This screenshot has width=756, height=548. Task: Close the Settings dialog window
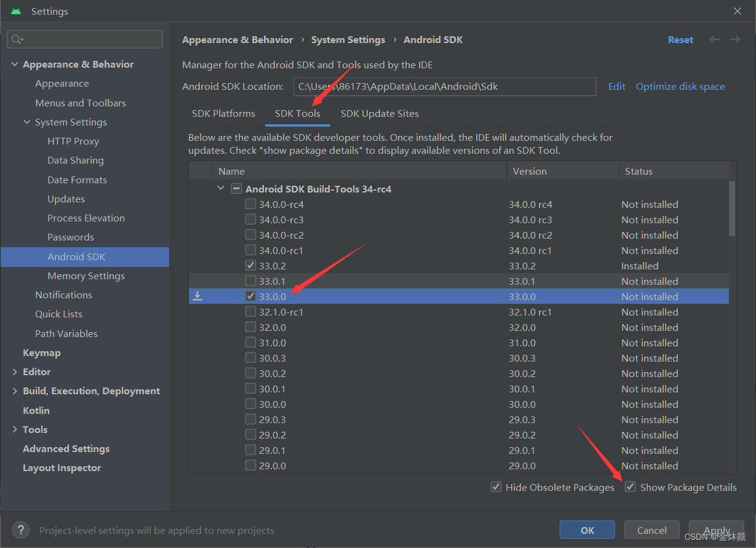pyautogui.click(x=738, y=11)
